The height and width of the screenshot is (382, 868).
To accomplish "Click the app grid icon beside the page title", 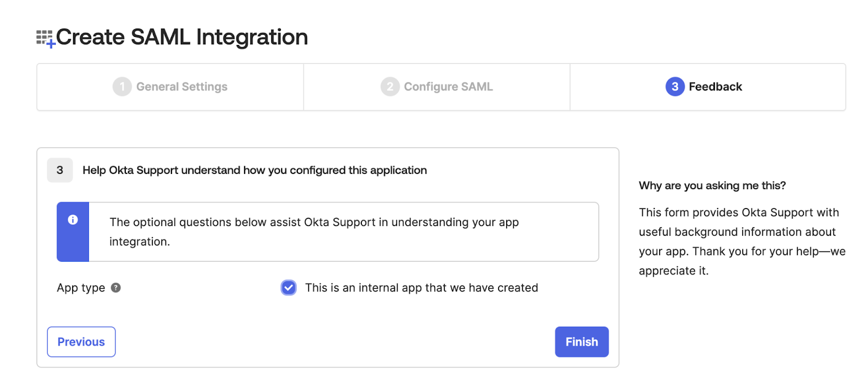I will pos(45,38).
